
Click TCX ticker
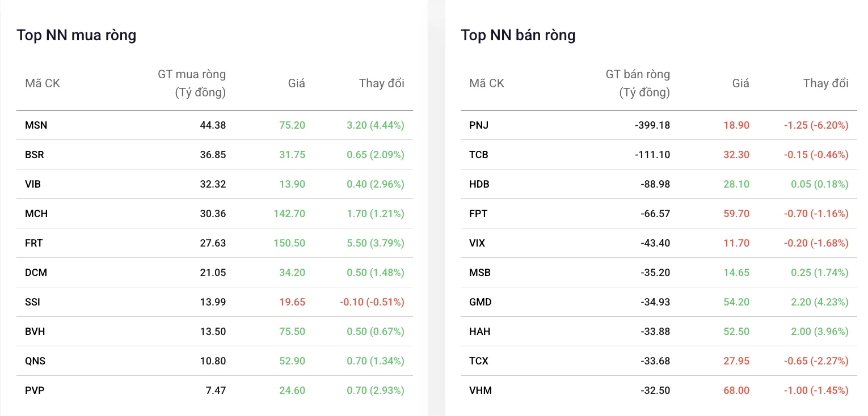(x=479, y=361)
